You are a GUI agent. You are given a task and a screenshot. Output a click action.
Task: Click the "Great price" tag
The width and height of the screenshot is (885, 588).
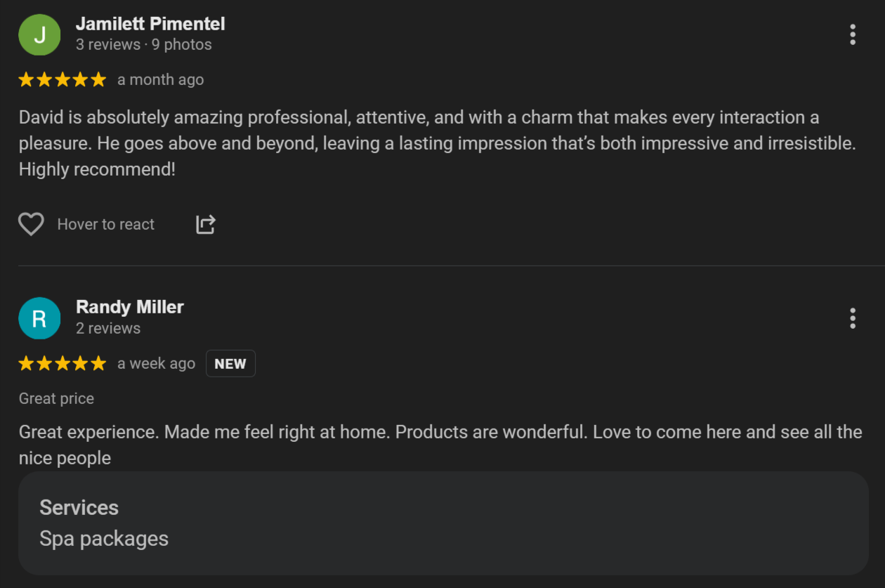coord(56,398)
